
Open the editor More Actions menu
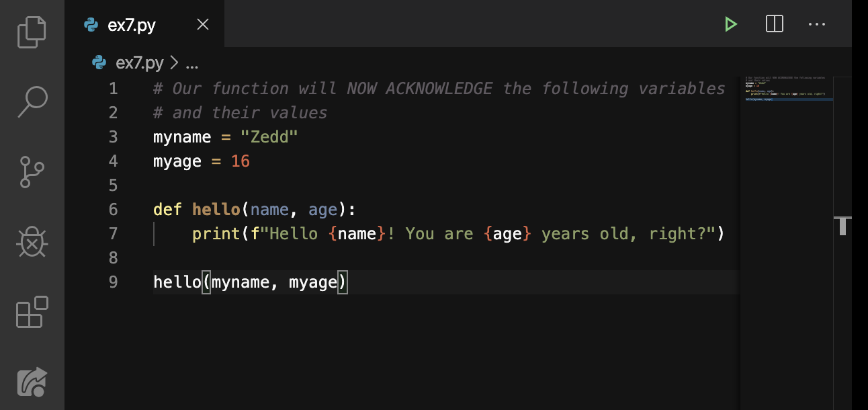817,24
